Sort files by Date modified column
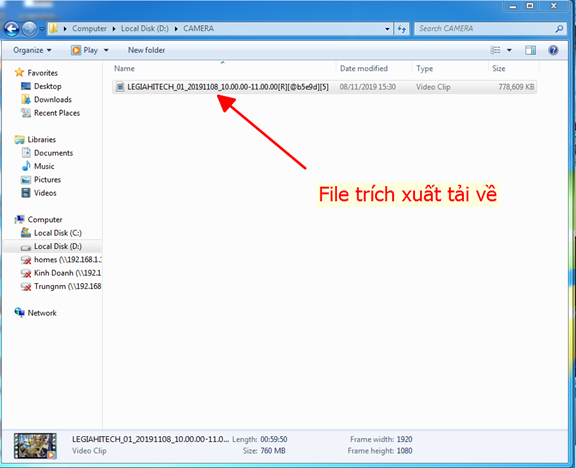 point(364,68)
